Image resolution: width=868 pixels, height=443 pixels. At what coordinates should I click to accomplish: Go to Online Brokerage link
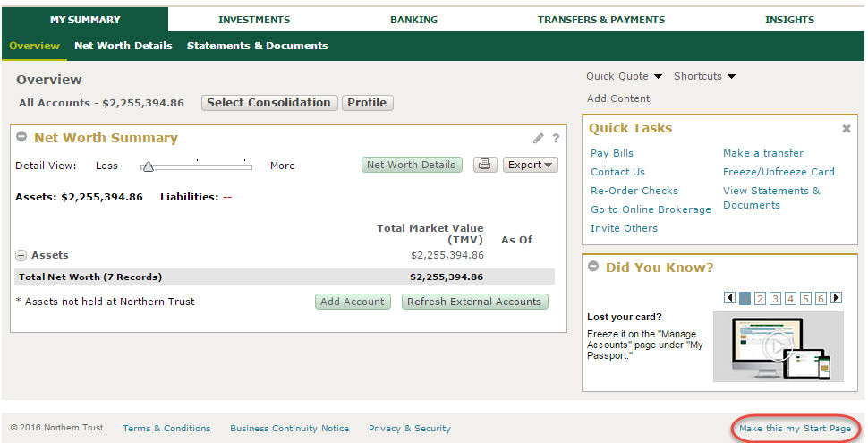tap(651, 210)
